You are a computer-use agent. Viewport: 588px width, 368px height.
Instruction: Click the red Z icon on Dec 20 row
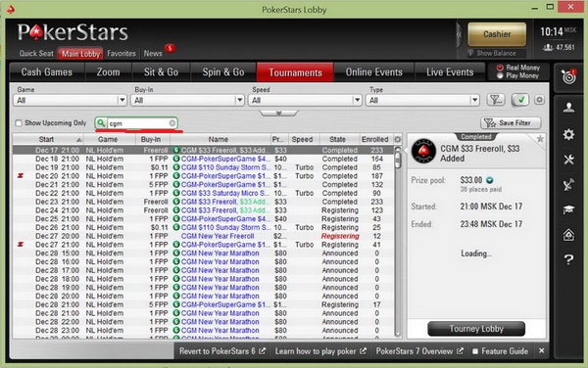click(x=21, y=175)
